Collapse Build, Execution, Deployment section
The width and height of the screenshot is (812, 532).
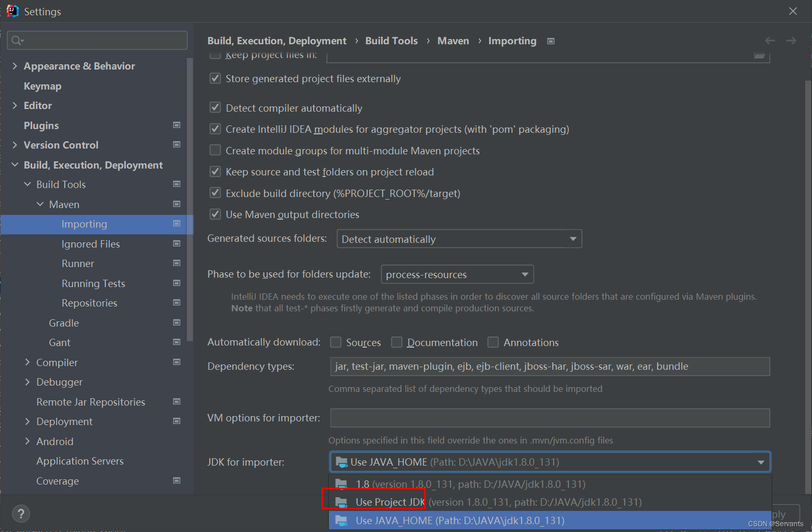[15, 165]
